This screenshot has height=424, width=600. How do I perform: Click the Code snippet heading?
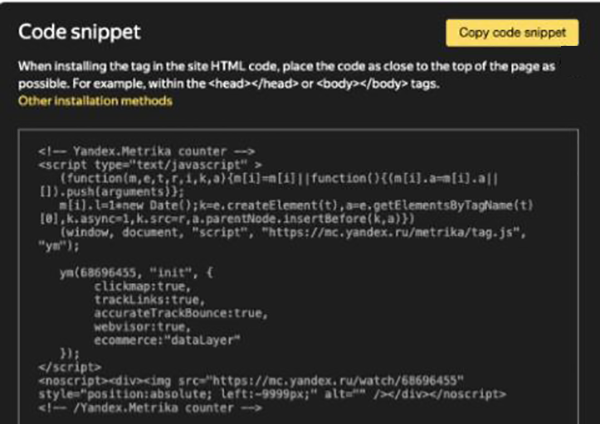coord(80,32)
